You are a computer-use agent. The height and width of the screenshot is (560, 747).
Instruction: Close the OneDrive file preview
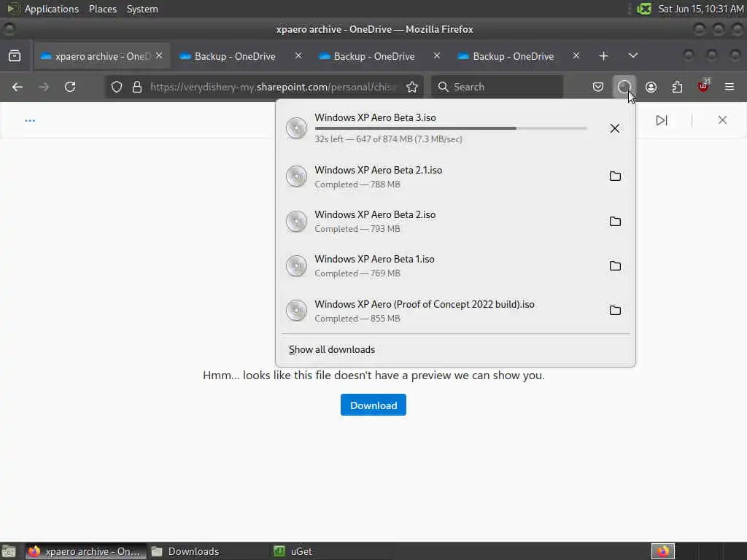(x=722, y=120)
